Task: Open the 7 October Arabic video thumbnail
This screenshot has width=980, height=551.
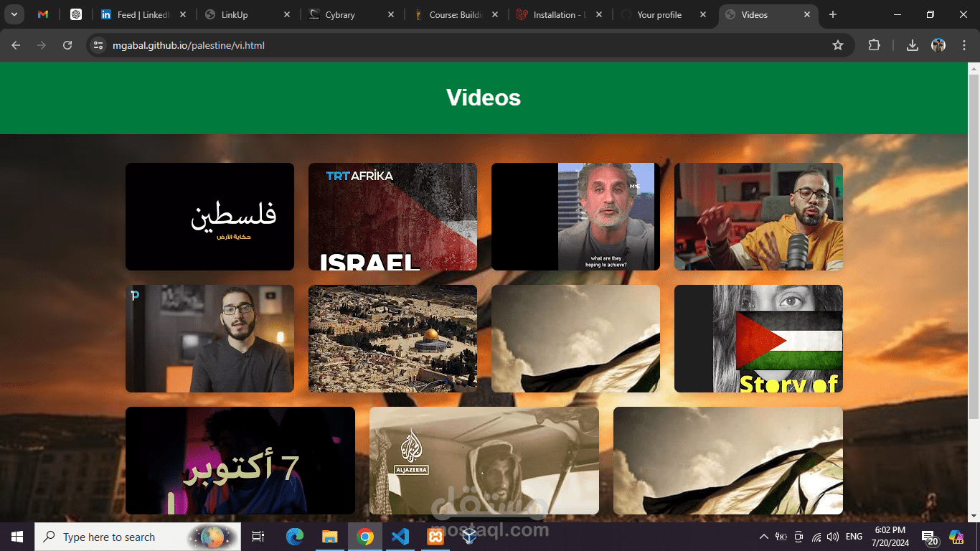Action: [x=240, y=461]
